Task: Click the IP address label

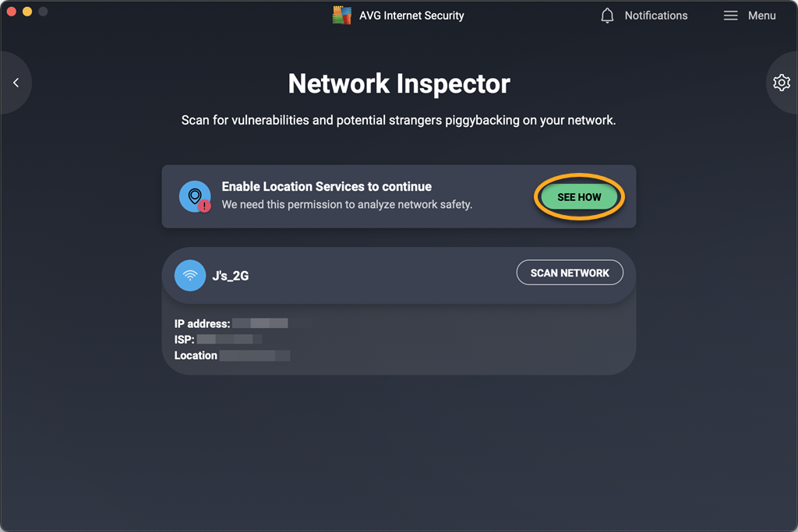Action: coord(202,323)
